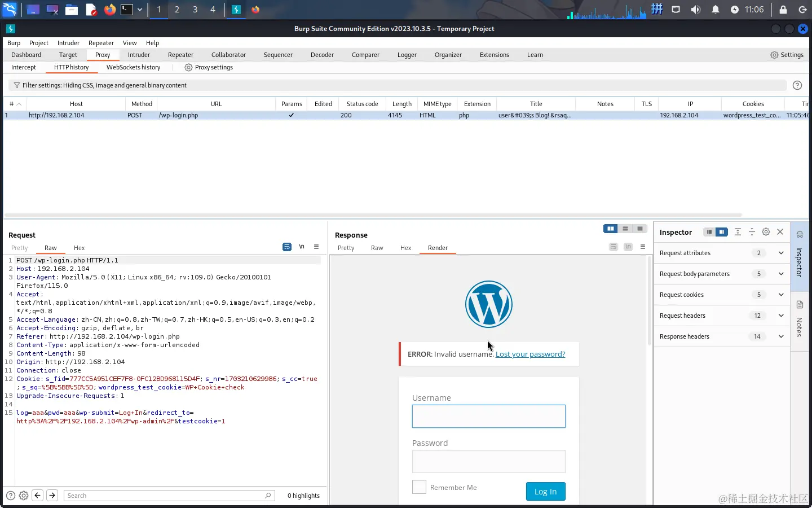Open the volume control in the system tray
The height and width of the screenshot is (508, 812).
coord(696,10)
